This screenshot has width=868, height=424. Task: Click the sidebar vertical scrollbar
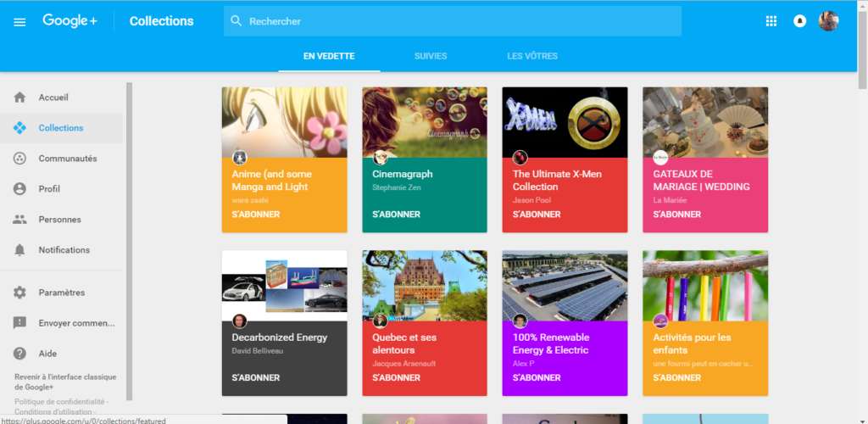tap(129, 242)
